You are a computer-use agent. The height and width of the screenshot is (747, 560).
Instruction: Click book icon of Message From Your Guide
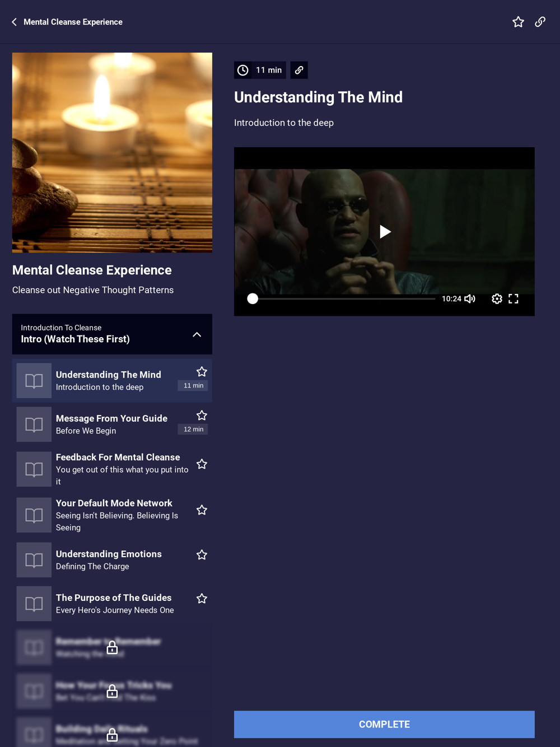pyautogui.click(x=34, y=424)
